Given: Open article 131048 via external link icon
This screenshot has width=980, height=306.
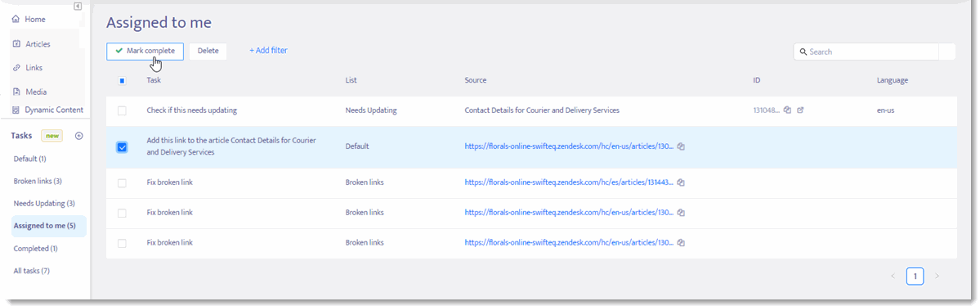Looking at the screenshot, I should (x=801, y=110).
